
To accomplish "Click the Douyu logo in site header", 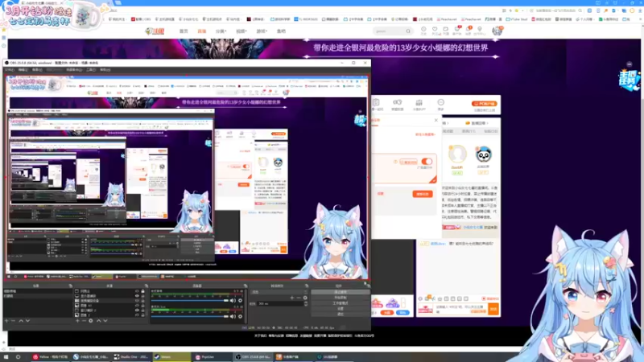I will pyautogui.click(x=155, y=31).
